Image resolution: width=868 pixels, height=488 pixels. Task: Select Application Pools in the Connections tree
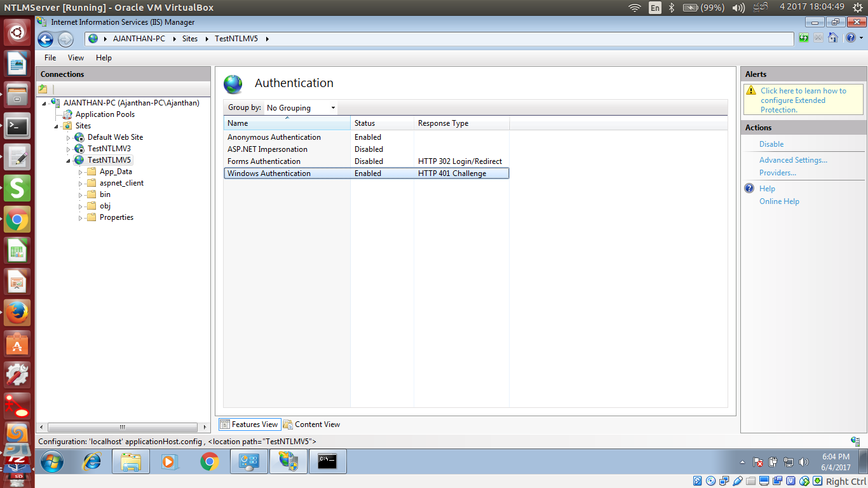point(105,114)
